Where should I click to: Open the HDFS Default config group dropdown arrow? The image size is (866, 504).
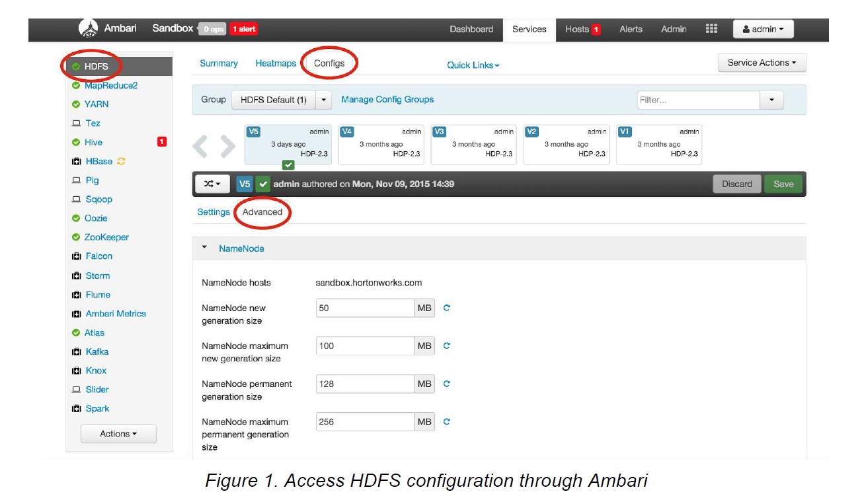(323, 100)
